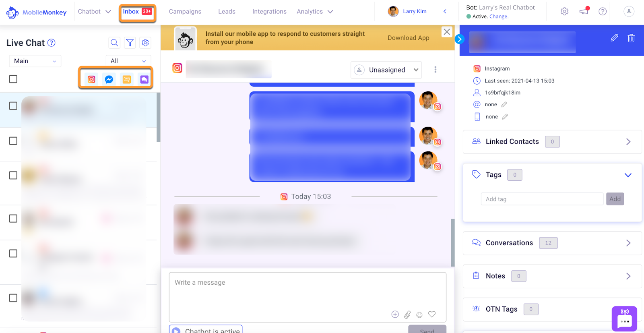
Task: Open the Live Chat search icon
Action: click(x=114, y=43)
